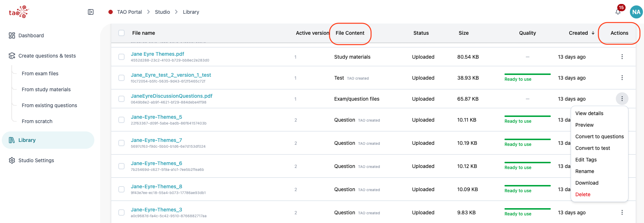Click the Library books icon
The height and width of the screenshot is (223, 644).
(12, 140)
